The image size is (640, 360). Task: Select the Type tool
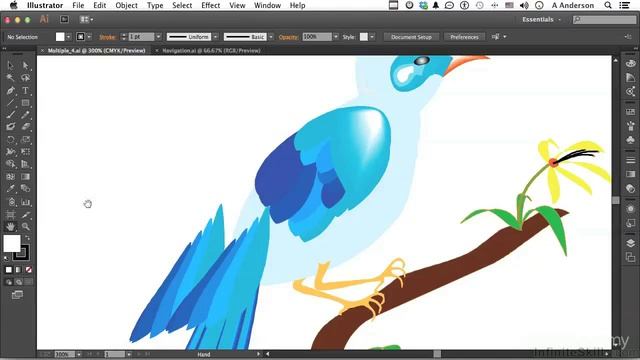25,90
